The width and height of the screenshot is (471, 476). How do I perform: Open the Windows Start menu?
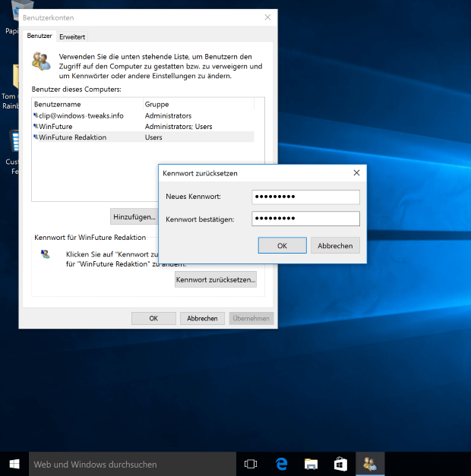pos(14,464)
